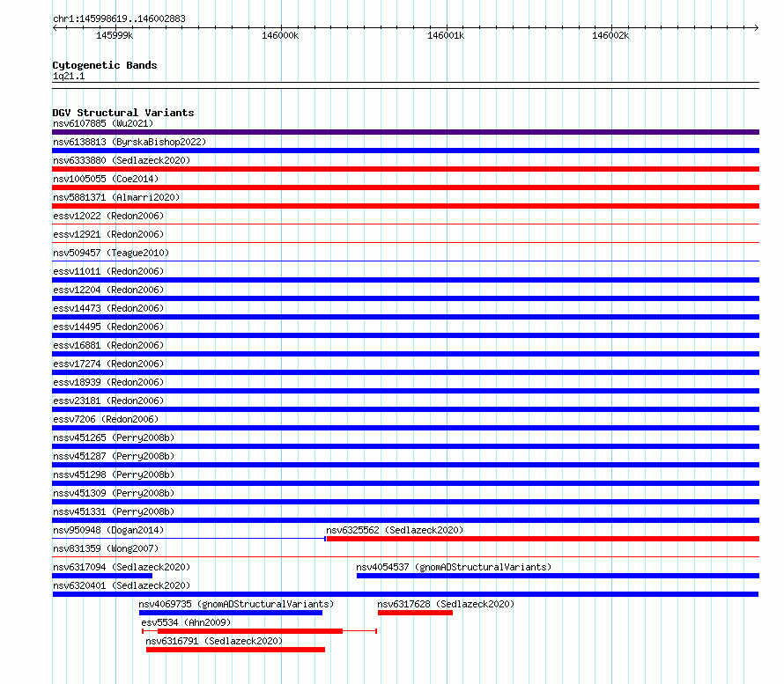Open nsv4069735 (gnomADStructuralVariants) label

click(x=236, y=604)
